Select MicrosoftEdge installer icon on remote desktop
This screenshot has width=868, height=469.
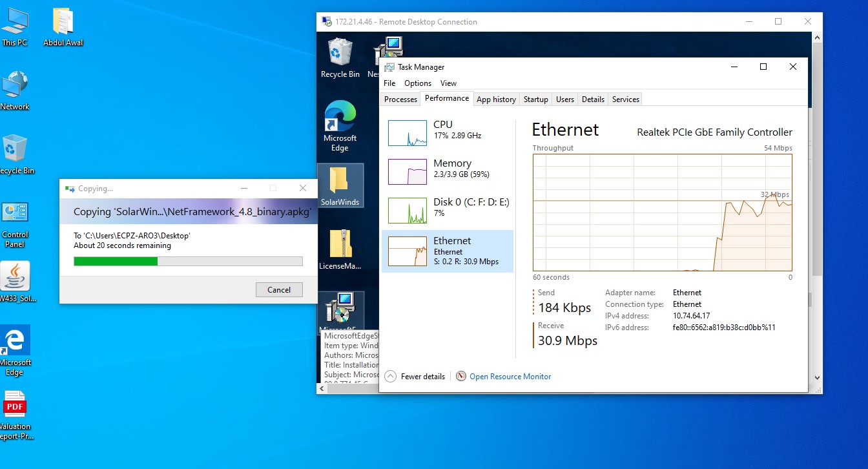click(x=340, y=310)
